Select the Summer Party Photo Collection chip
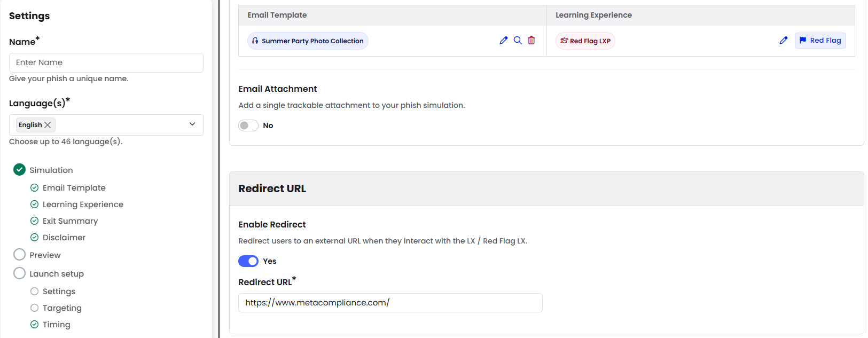Image resolution: width=868 pixels, height=338 pixels. [x=308, y=41]
